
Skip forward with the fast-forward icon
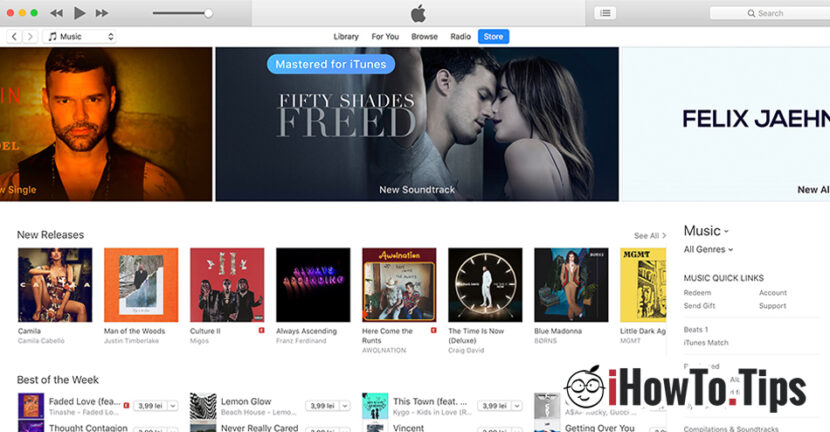click(x=102, y=13)
